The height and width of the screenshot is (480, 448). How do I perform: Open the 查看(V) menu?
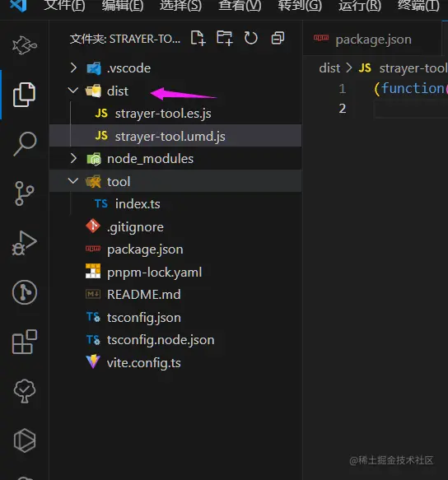pos(240,5)
